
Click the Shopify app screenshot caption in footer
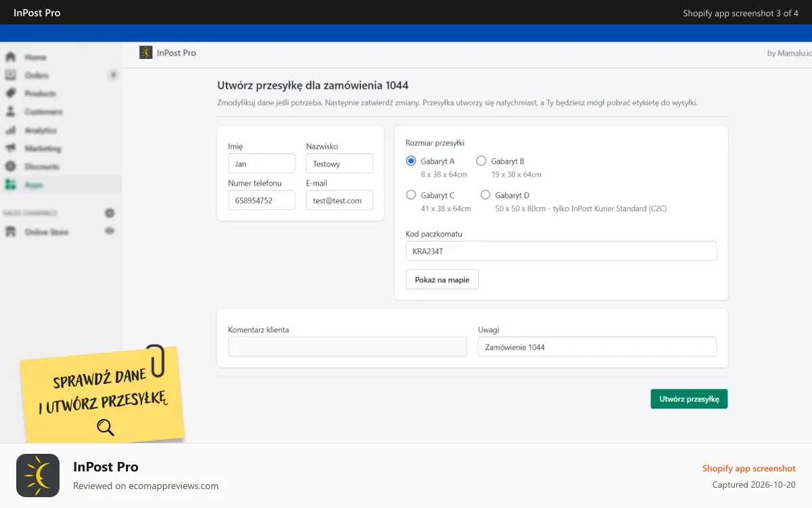[749, 468]
